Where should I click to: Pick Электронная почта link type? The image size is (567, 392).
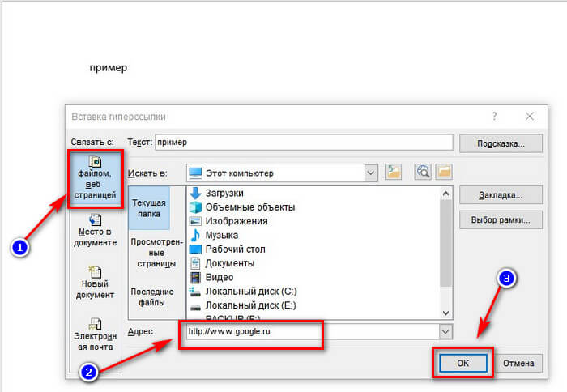[95, 334]
